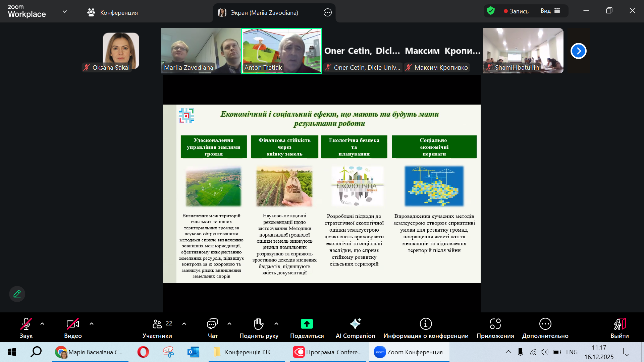644x362 pixels.
Task: Leave the meeting
Action: [619, 328]
